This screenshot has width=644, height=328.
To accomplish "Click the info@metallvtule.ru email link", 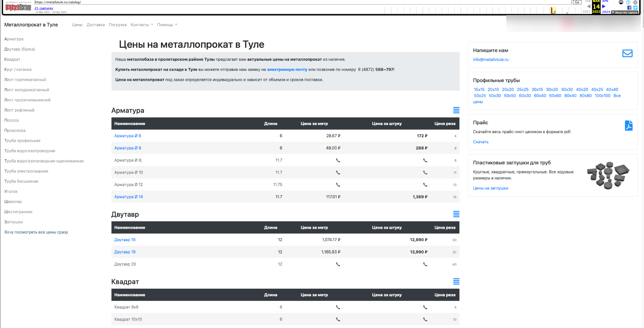I will [x=491, y=59].
